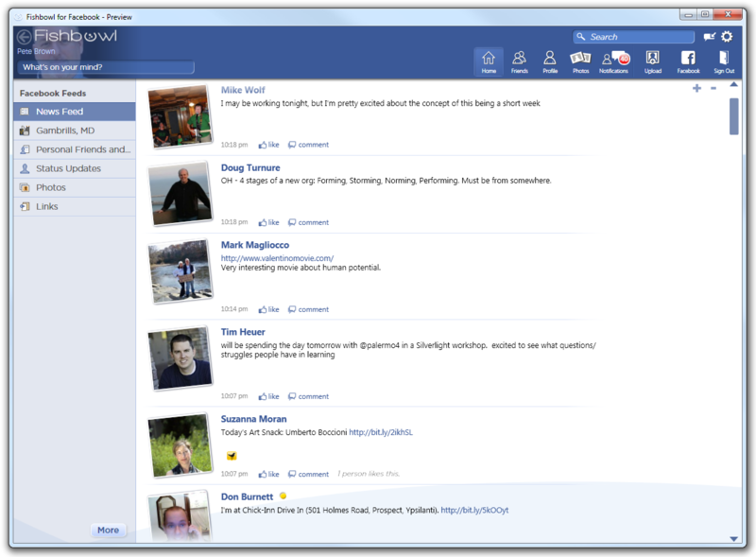The image size is (756, 557).
Task: Select the Gambrills, MD feed
Action: coord(75,131)
